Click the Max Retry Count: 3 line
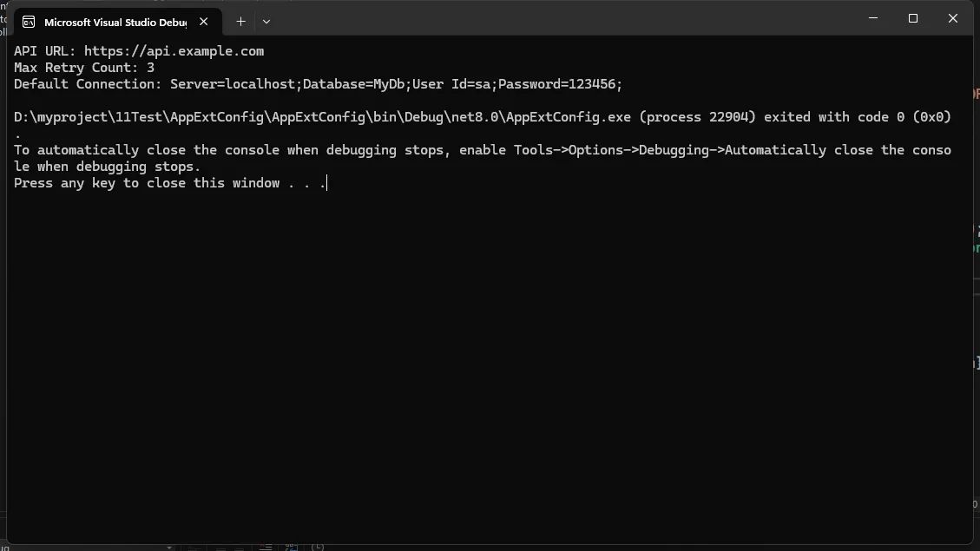980x551 pixels. coord(83,68)
